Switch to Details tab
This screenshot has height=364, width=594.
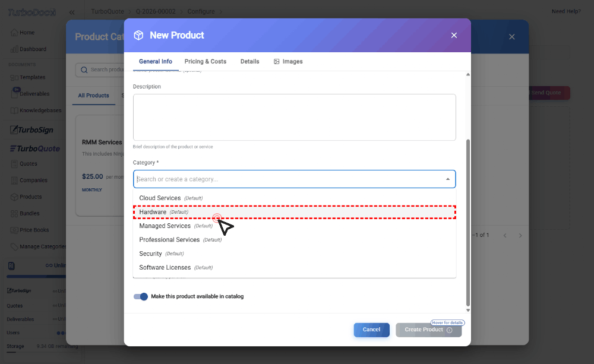pos(249,61)
